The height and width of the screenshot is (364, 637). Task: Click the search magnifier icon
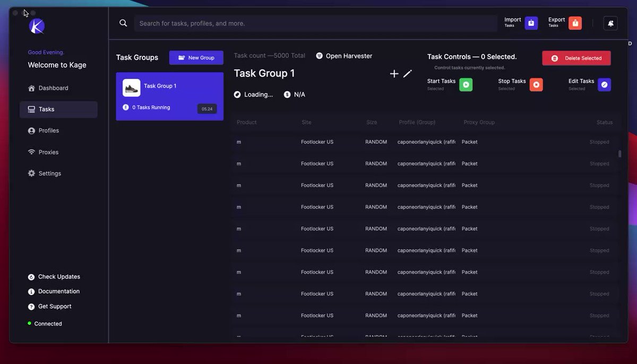point(123,23)
